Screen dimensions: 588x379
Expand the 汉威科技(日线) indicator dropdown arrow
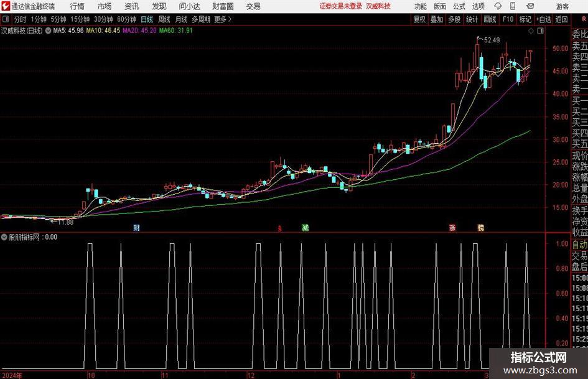[48, 30]
